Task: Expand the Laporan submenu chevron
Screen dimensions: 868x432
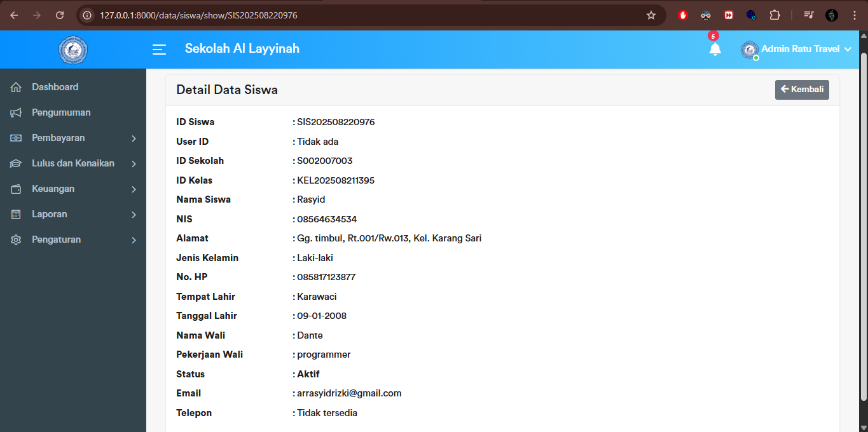Action: pyautogui.click(x=134, y=214)
